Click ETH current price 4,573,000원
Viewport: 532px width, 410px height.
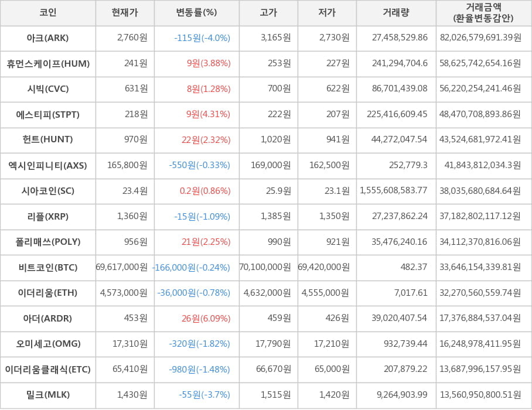click(124, 293)
